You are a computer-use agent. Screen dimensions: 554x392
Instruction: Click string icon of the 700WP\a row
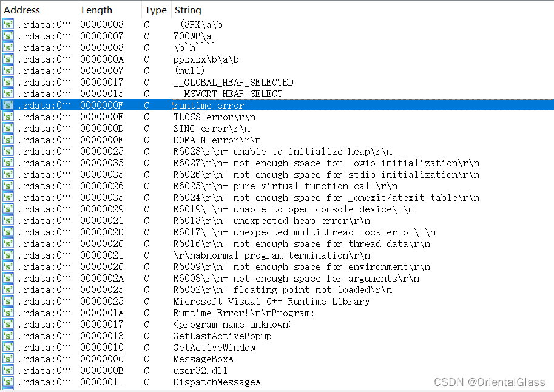click(x=8, y=36)
